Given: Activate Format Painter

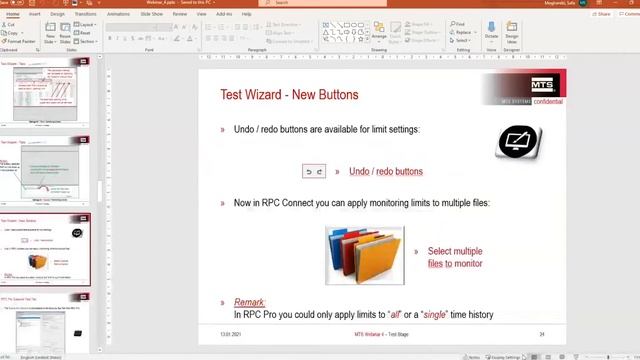Looking at the screenshot, I should pyautogui.click(x=18, y=41).
